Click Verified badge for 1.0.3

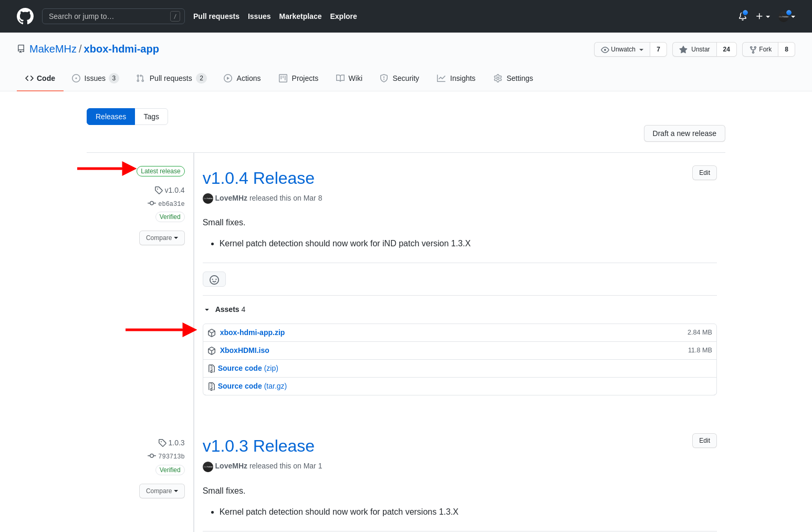point(170,470)
